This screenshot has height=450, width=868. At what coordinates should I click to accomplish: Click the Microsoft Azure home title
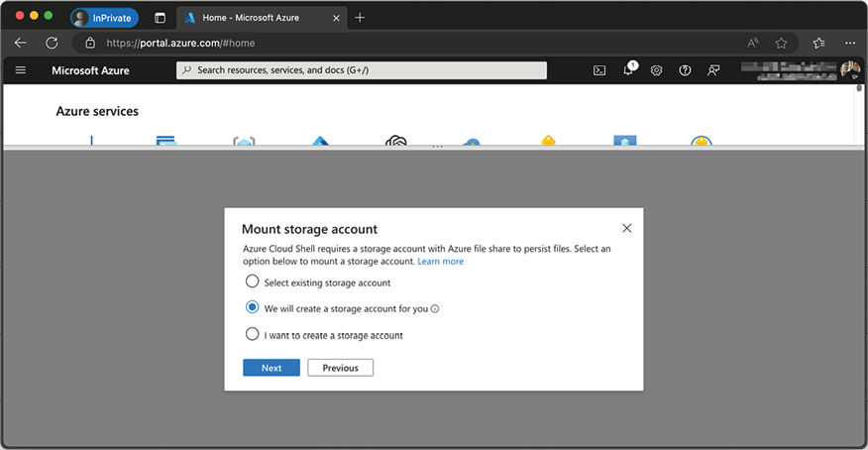[90, 70]
